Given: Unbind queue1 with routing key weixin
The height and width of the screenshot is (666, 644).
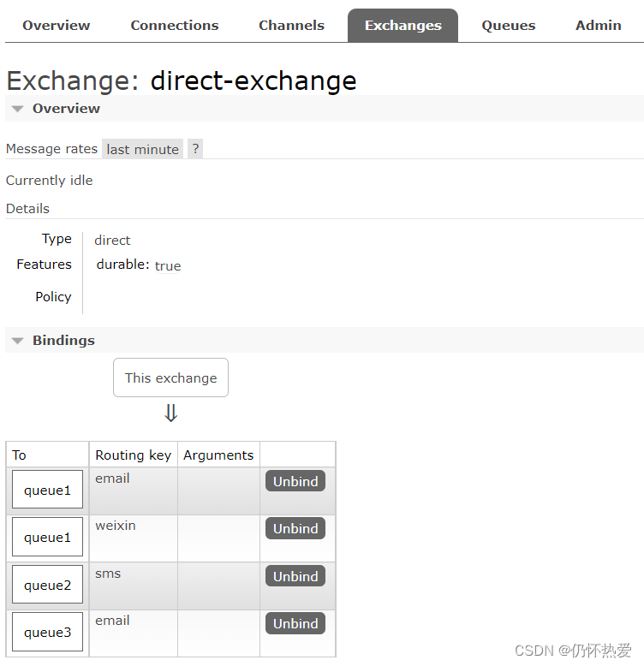Looking at the screenshot, I should [x=295, y=528].
